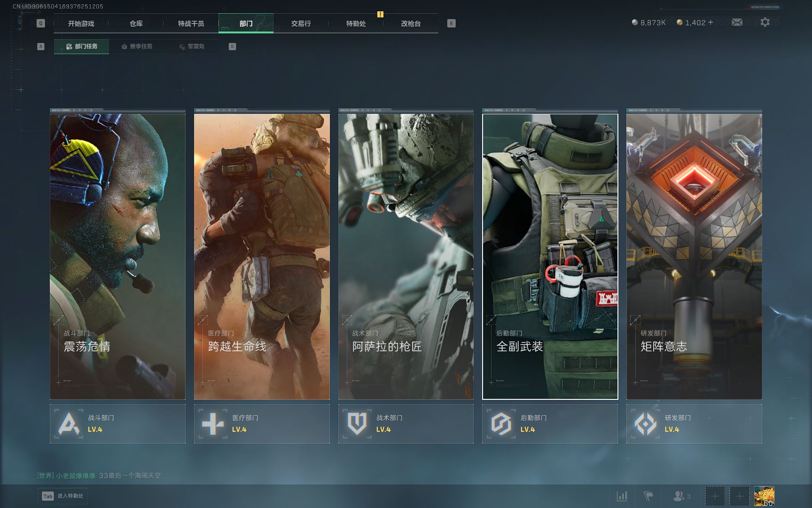The width and height of the screenshot is (812, 508).
Task: Click the 医疗部门 cross icon
Action: (x=213, y=423)
